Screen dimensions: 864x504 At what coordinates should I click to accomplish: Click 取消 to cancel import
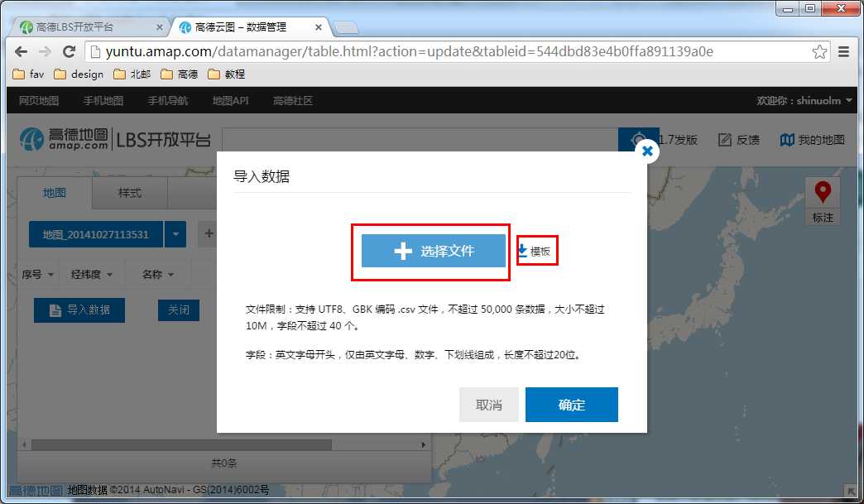489,405
